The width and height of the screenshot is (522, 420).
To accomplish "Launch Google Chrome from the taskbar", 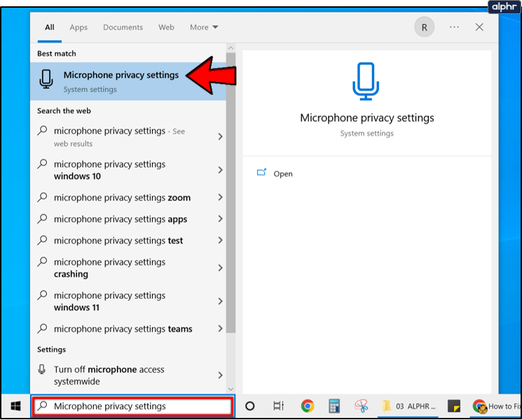I will [x=307, y=406].
